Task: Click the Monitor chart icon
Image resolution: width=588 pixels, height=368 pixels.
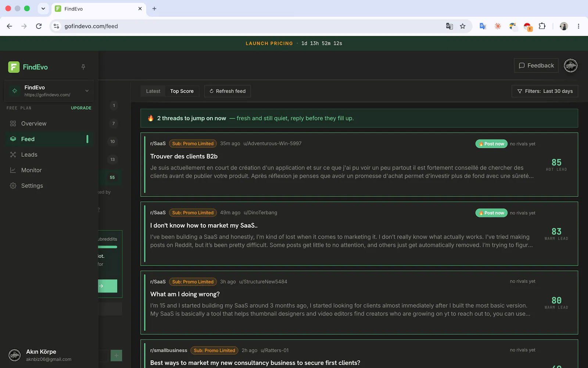Action: pyautogui.click(x=13, y=170)
